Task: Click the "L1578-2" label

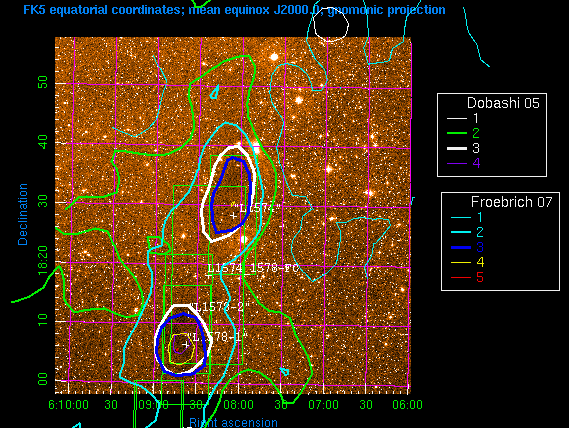Action: pyautogui.click(x=220, y=307)
